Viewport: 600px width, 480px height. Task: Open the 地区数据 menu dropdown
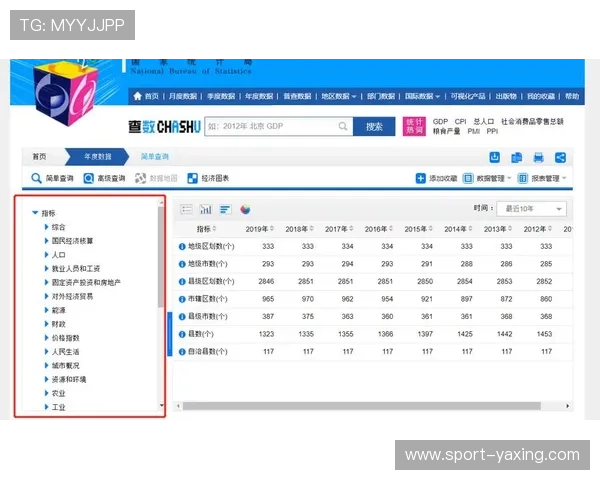click(339, 96)
